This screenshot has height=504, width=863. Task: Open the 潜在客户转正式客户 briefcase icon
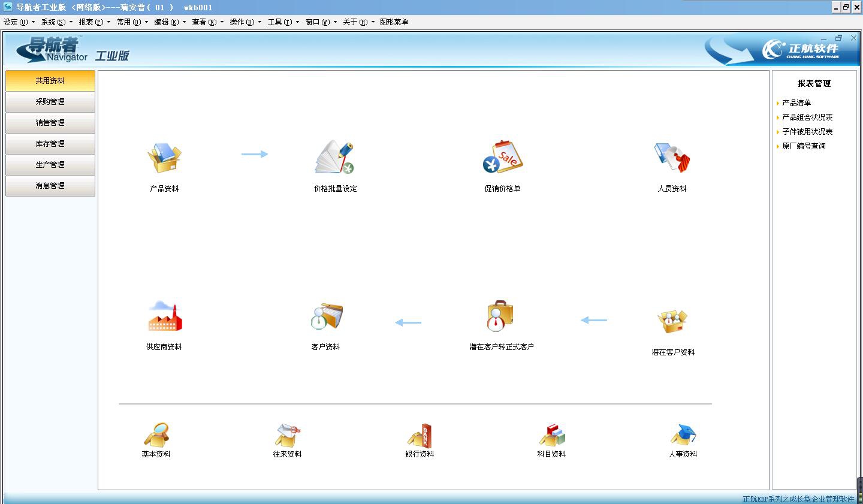(500, 316)
